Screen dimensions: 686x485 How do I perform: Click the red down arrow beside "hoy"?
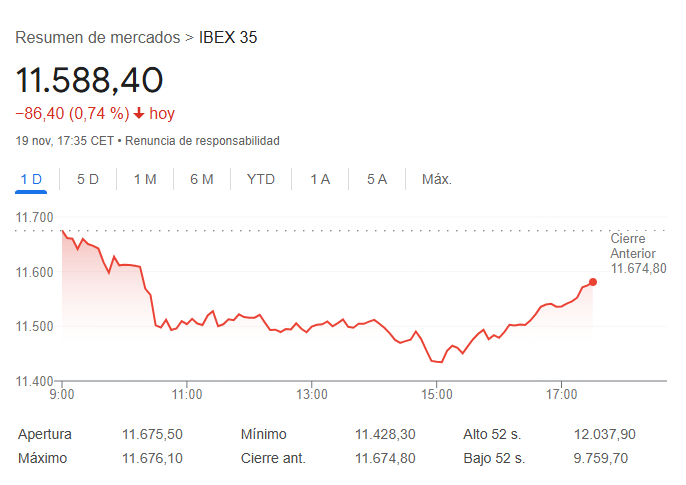pyautogui.click(x=139, y=114)
